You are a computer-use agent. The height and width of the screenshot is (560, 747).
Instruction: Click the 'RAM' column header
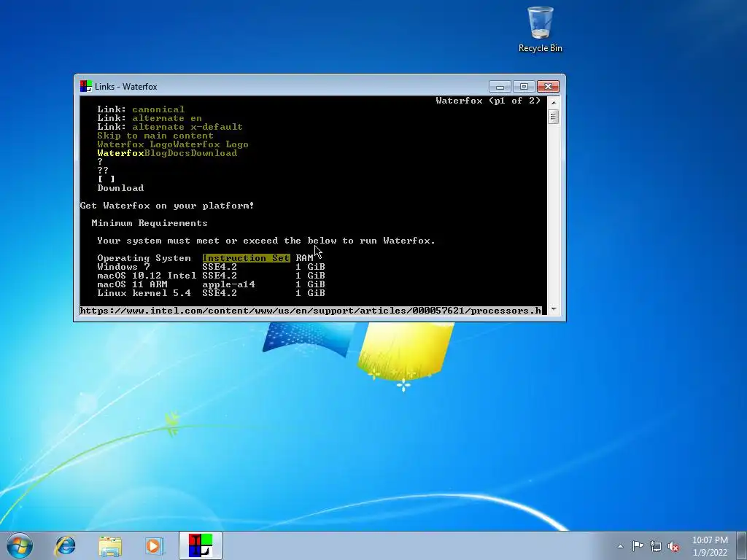tap(304, 258)
